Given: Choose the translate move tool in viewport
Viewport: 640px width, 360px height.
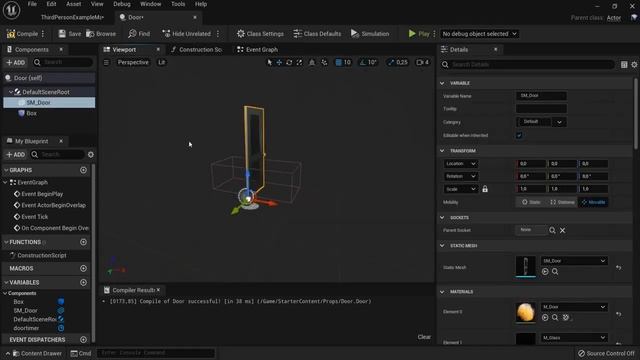Looking at the screenshot, I should pyautogui.click(x=279, y=62).
